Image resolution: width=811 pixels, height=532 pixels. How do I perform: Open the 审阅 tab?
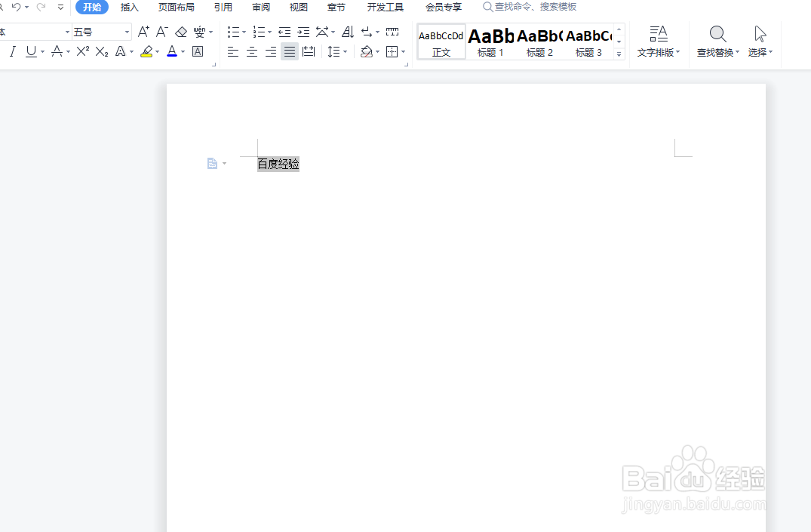click(261, 8)
